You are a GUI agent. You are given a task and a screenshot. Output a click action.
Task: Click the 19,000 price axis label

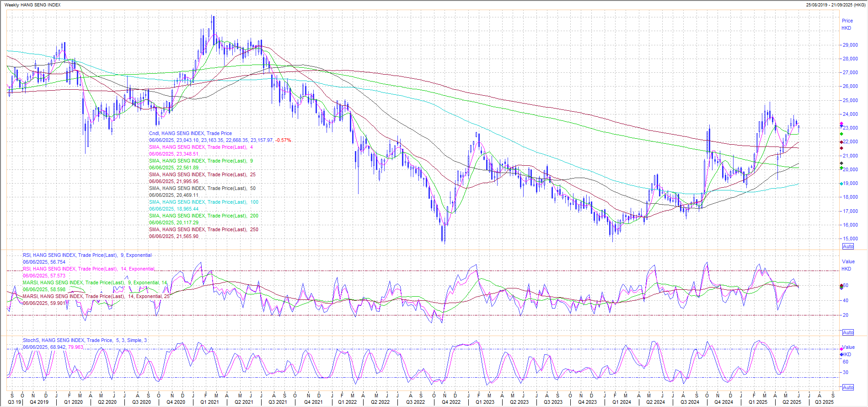850,183
